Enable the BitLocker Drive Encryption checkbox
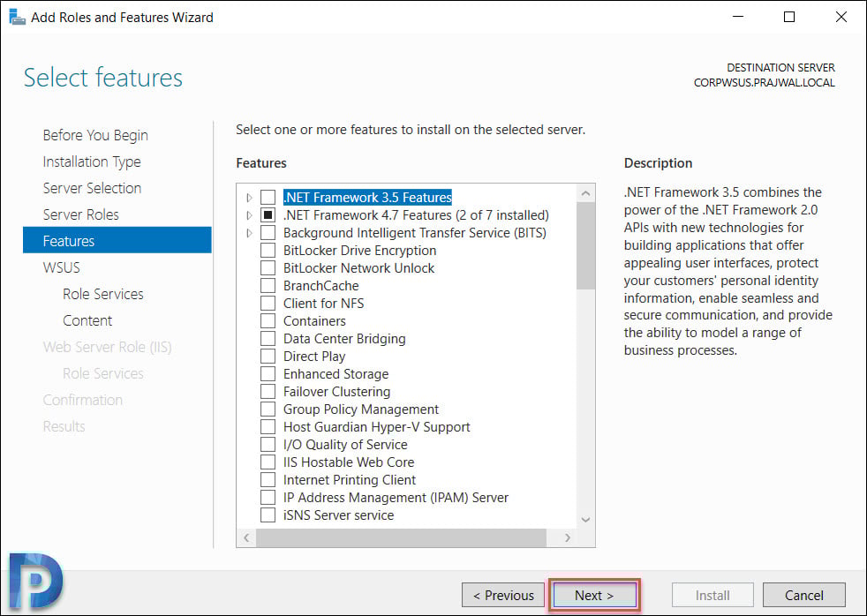 click(268, 251)
